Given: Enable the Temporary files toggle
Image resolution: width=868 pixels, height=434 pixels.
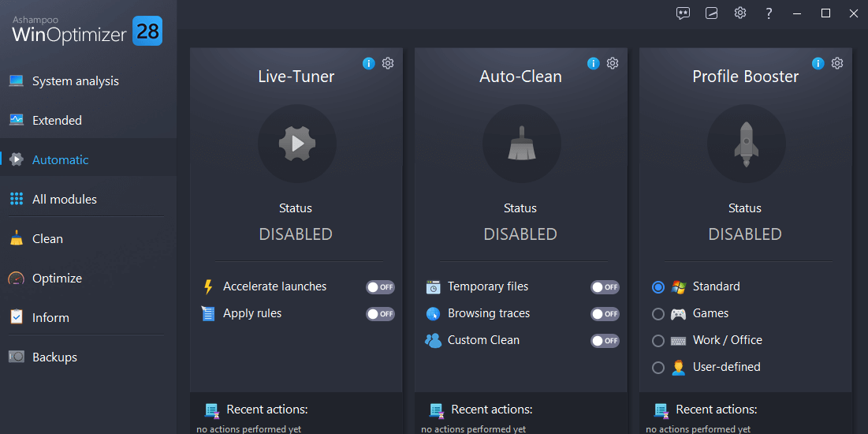Looking at the screenshot, I should [x=605, y=287].
